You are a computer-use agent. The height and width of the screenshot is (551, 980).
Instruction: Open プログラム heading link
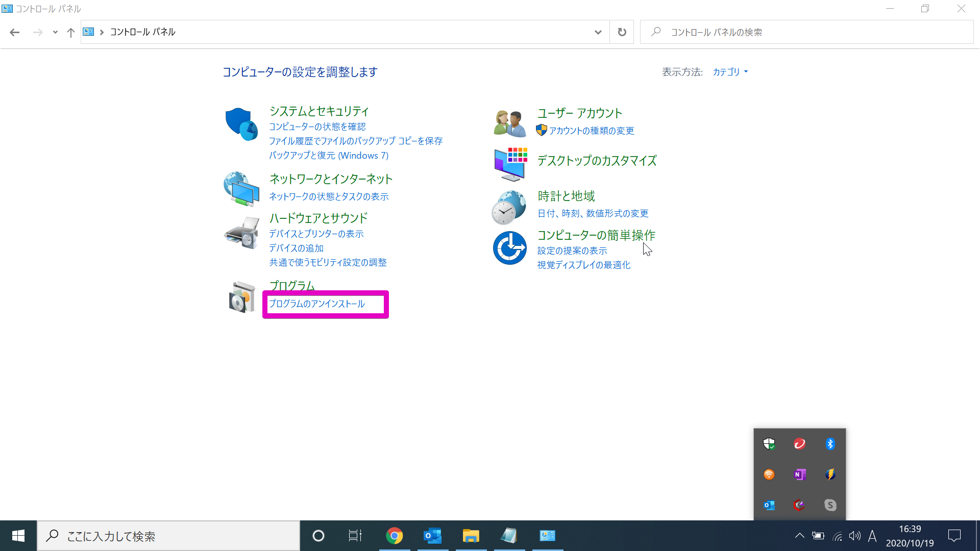click(x=292, y=286)
